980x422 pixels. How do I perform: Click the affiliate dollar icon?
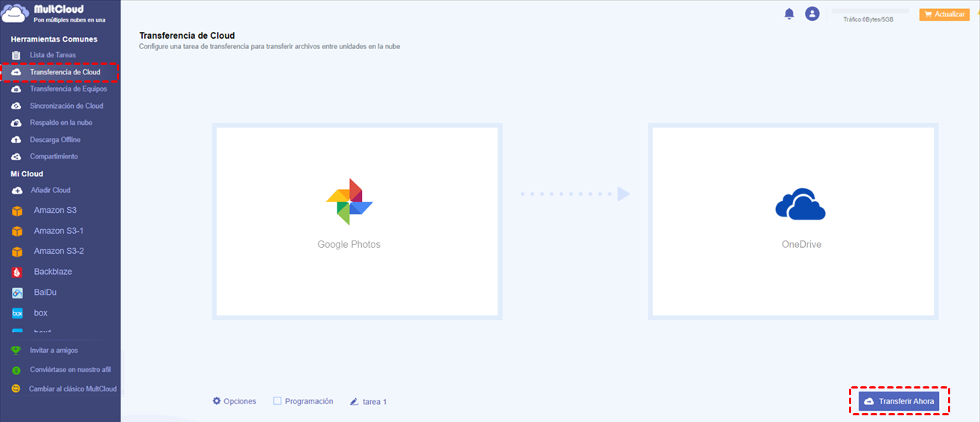coord(16,370)
